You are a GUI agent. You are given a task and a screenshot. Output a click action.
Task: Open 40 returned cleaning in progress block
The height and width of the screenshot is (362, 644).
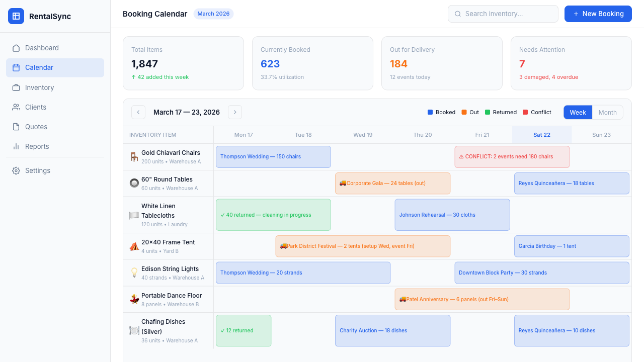click(273, 215)
